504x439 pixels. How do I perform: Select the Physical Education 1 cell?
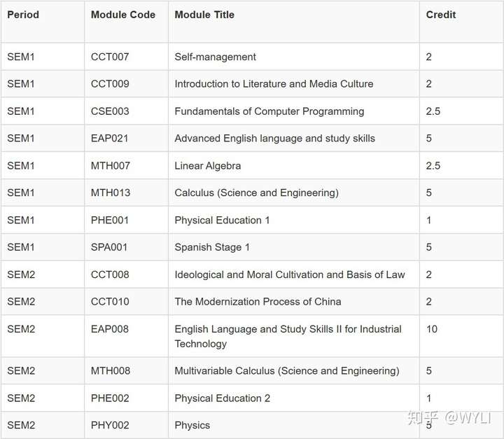click(222, 220)
